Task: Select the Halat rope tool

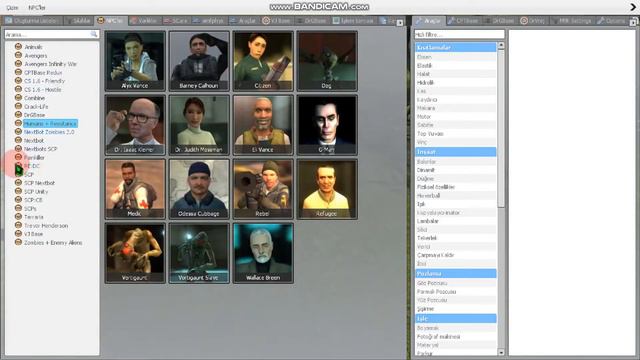Action: coord(423,74)
